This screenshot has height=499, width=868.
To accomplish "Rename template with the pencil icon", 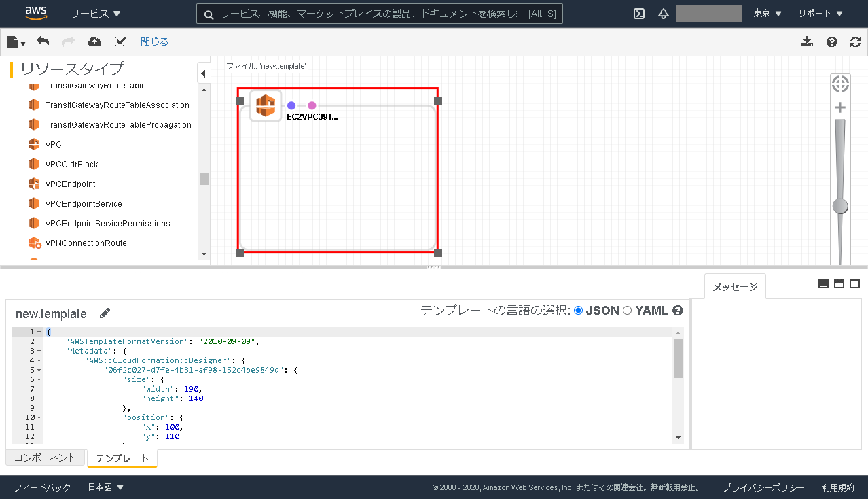I will point(105,313).
